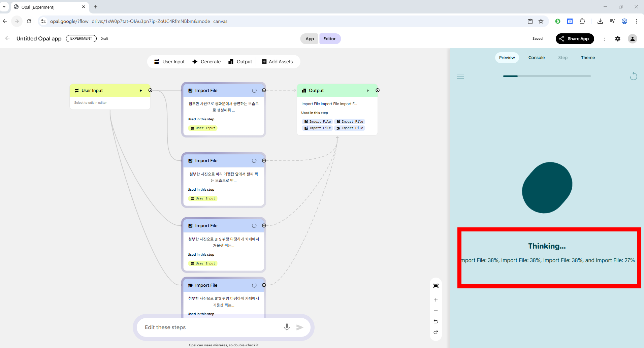Switch to the App view
Viewport: 644px width, 348px height.
(x=310, y=39)
